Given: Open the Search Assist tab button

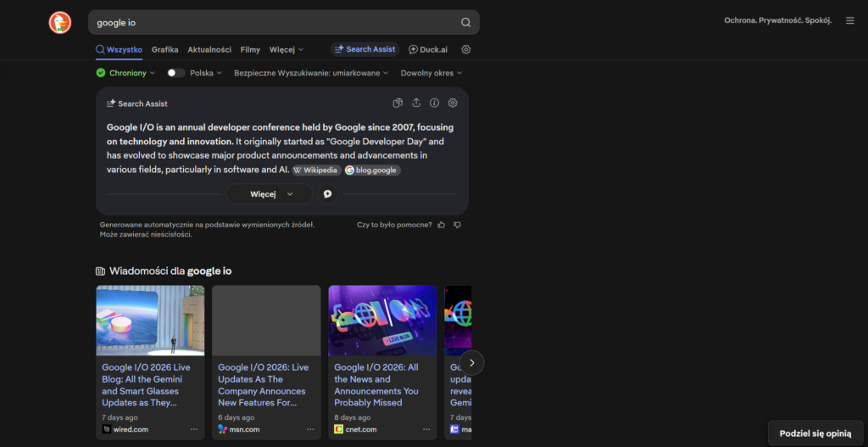Looking at the screenshot, I should tap(364, 49).
